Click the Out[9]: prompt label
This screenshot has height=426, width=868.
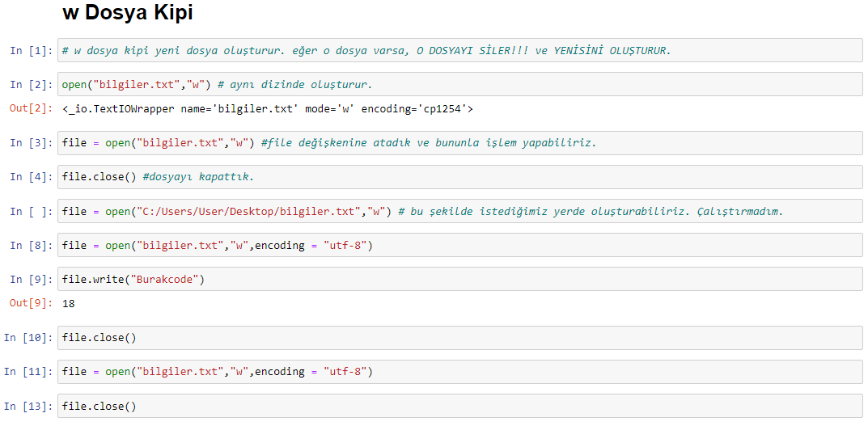pos(31,303)
